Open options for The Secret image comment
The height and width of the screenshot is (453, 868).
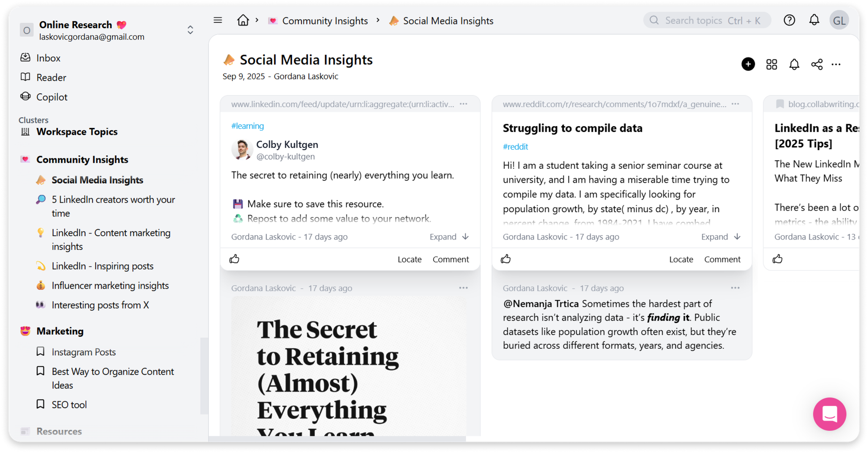[464, 288]
